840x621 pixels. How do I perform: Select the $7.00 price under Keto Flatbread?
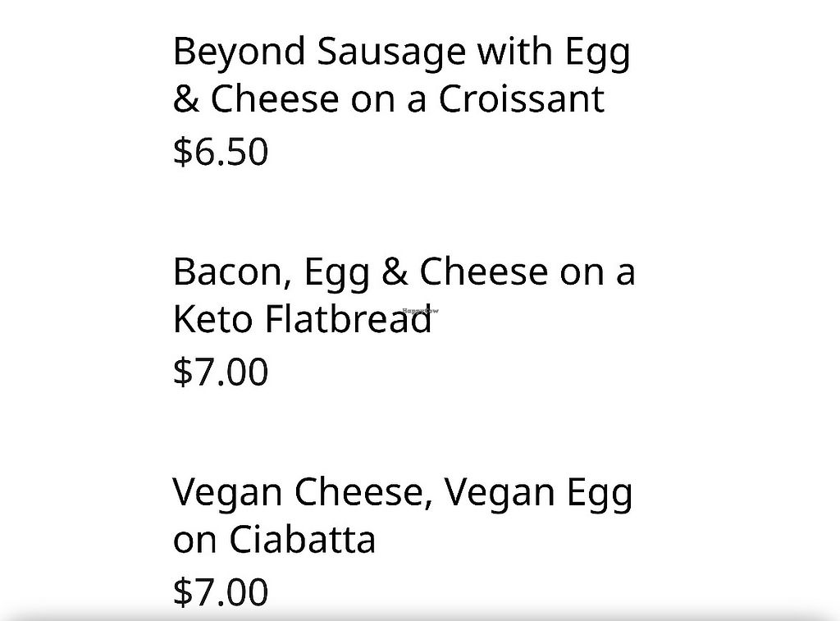click(x=221, y=372)
